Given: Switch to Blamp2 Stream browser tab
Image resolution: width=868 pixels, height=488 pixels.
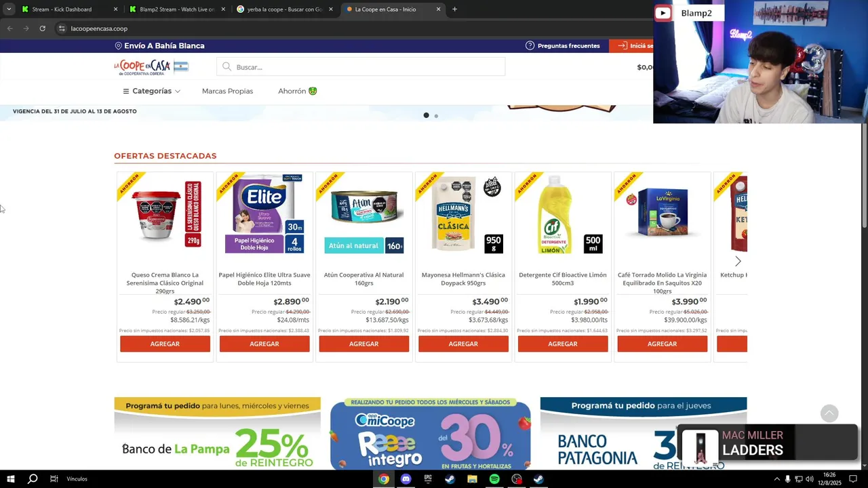Looking at the screenshot, I should pos(176,9).
